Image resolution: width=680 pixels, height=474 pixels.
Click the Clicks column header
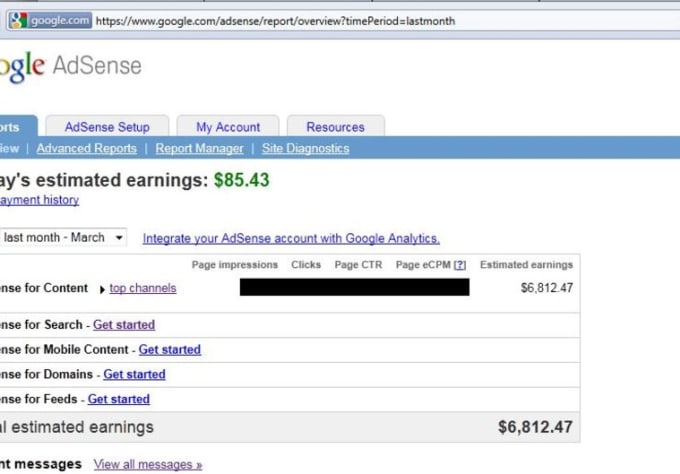[x=306, y=265]
